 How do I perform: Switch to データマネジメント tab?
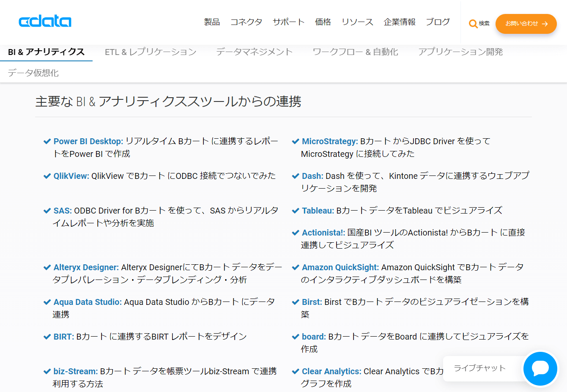click(255, 52)
